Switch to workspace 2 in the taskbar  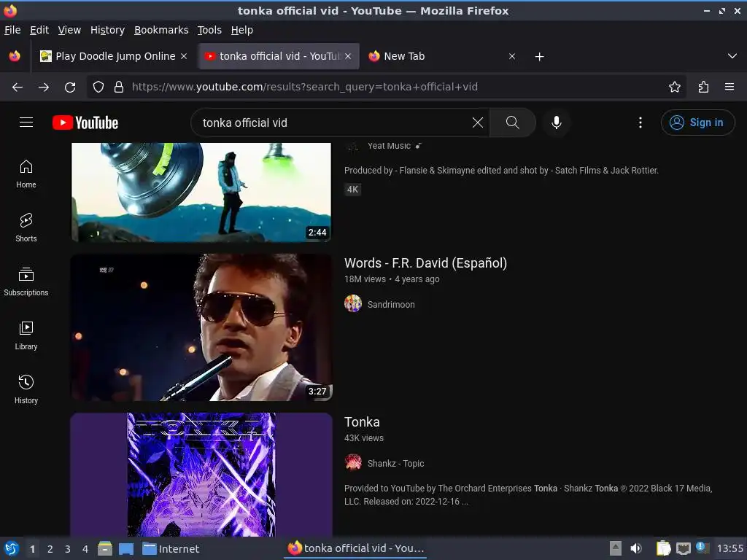point(50,549)
